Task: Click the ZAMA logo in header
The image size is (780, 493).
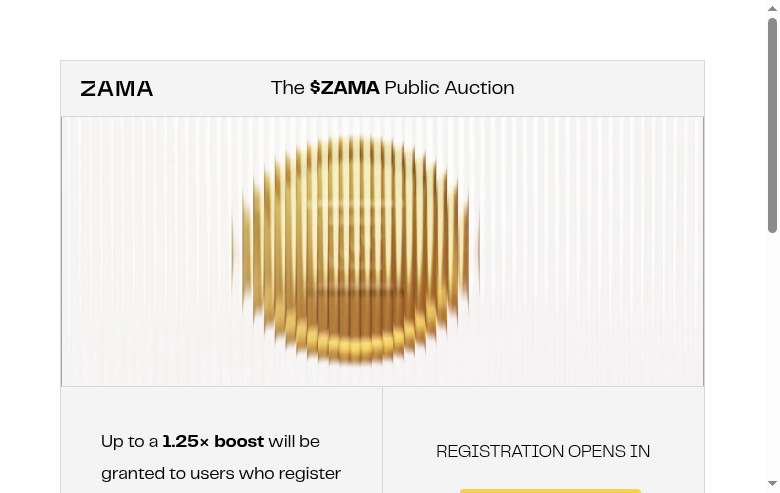Action: point(117,88)
